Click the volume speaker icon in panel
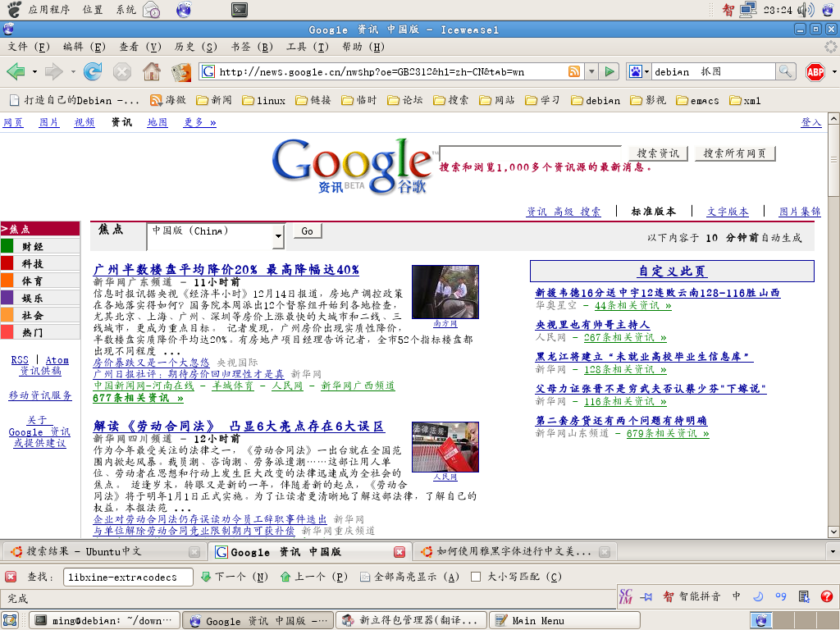This screenshot has height=630, width=840. tap(806, 9)
